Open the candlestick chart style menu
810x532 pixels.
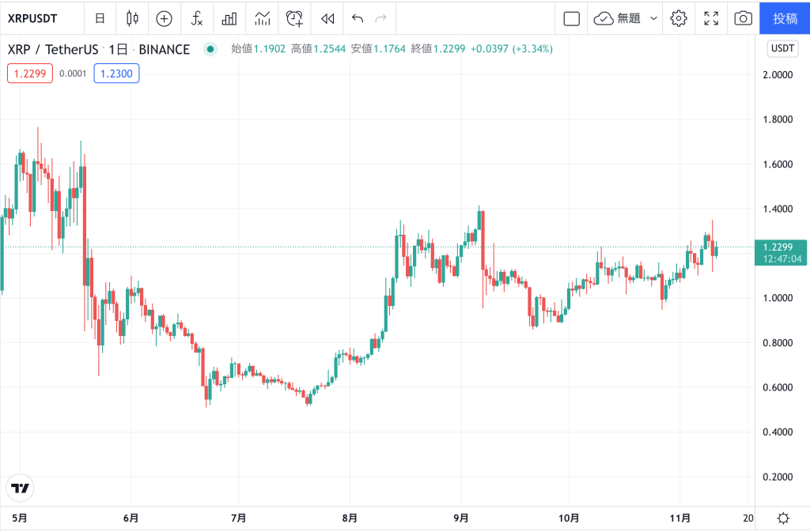(131, 18)
